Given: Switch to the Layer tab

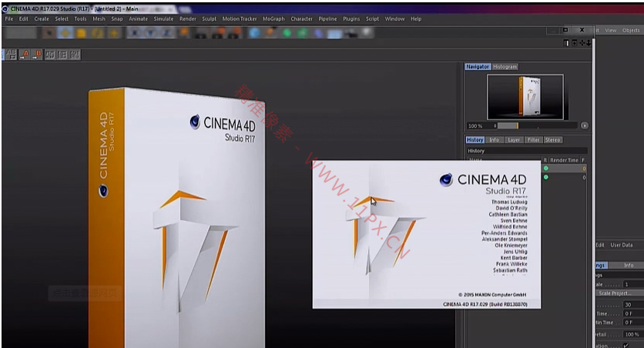Looking at the screenshot, I should click(514, 140).
